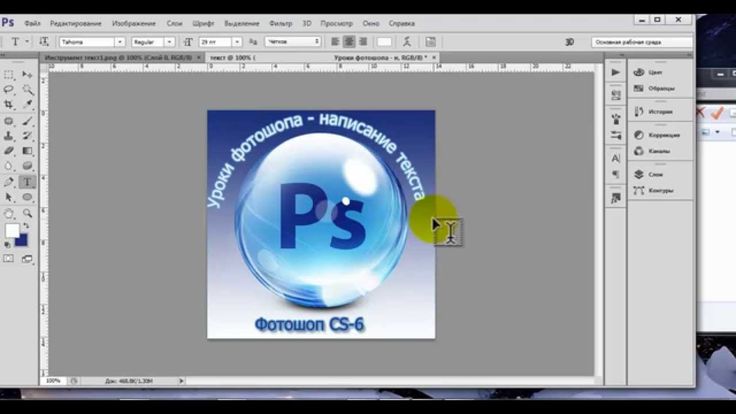Select the Move tool
736x414 pixels.
[x=27, y=75]
